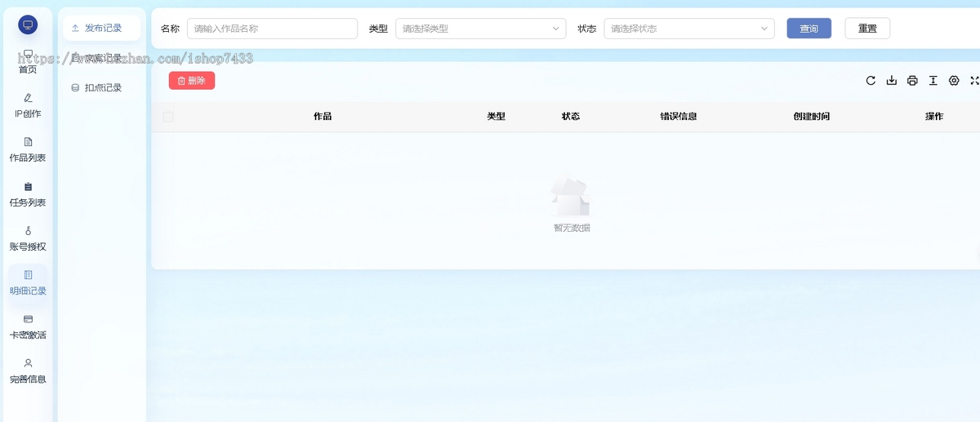Image resolution: width=980 pixels, height=422 pixels.
Task: Print the table with the printer icon
Action: pyautogui.click(x=912, y=81)
